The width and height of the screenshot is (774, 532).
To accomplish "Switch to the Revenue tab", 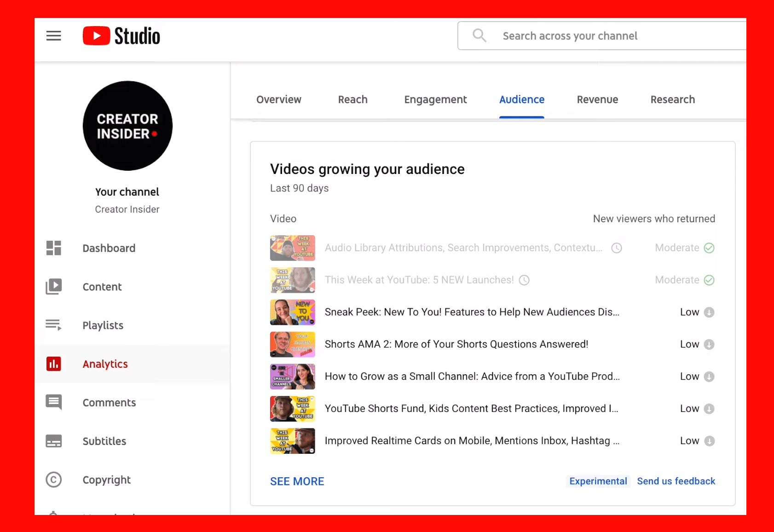I will point(597,99).
